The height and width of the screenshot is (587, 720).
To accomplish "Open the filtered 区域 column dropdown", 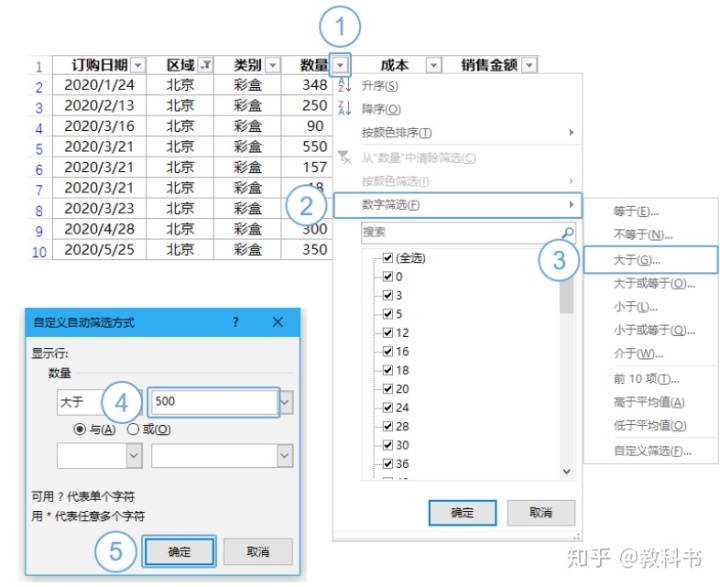I will tap(205, 65).
